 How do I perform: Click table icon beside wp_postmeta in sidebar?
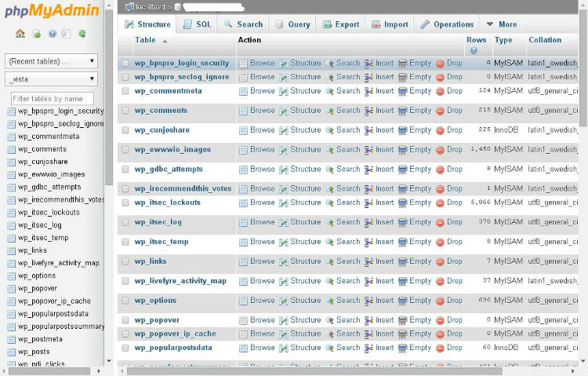coord(12,340)
